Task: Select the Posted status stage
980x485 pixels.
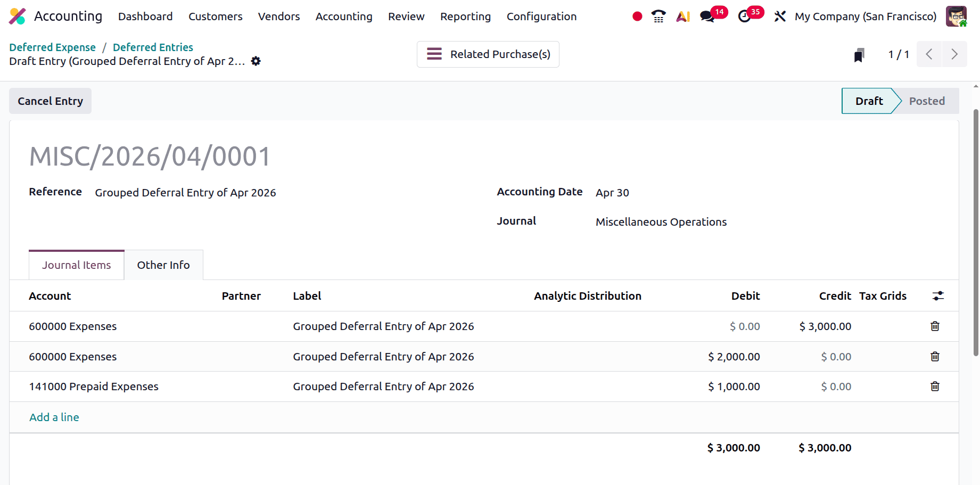Action: [x=927, y=101]
